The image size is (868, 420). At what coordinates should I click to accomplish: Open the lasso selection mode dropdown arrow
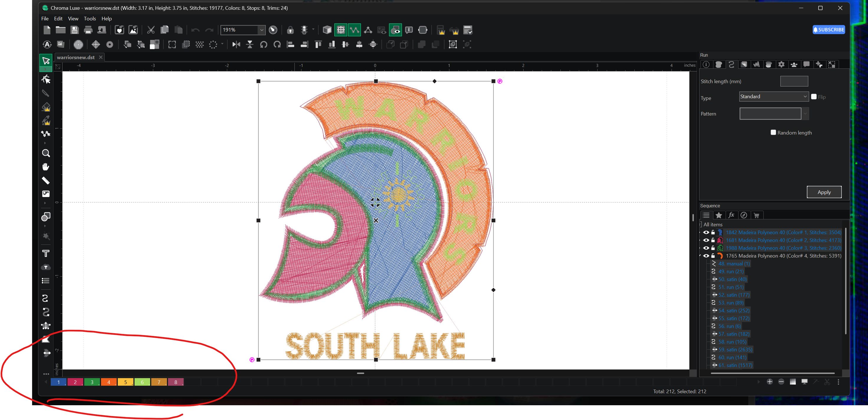click(x=222, y=43)
